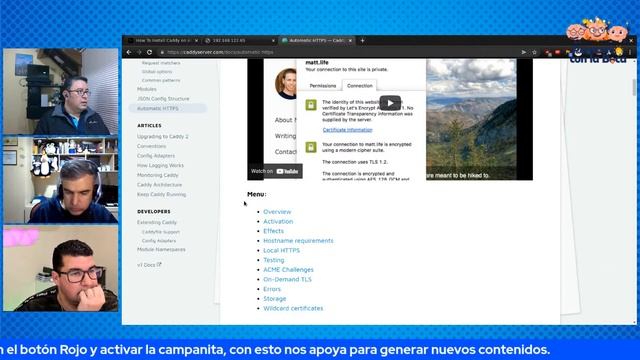Open the Keep Caddy Running article
This screenshot has width=640, height=360.
tap(161, 194)
